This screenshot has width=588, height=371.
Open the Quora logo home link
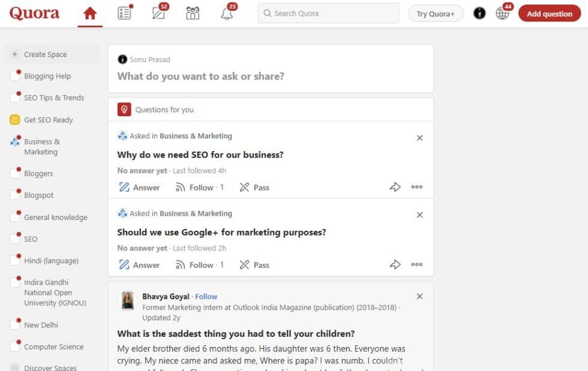tap(35, 13)
